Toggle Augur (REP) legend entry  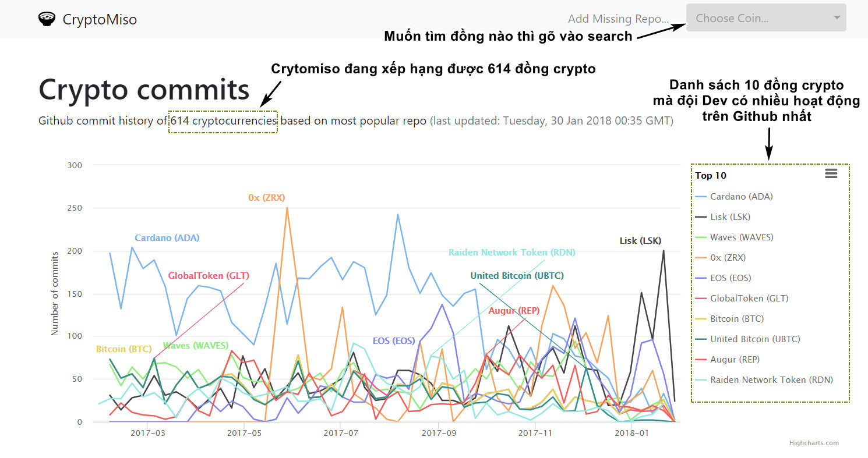tap(735, 360)
